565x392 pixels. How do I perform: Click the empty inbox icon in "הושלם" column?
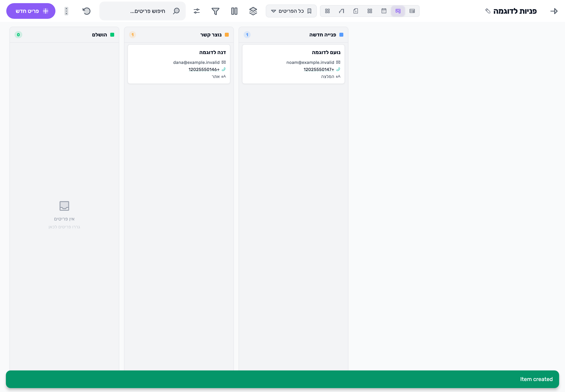64,206
